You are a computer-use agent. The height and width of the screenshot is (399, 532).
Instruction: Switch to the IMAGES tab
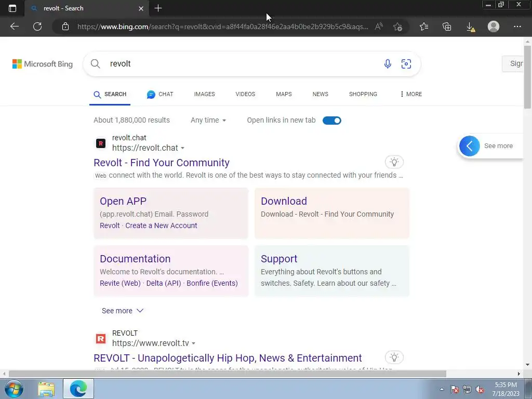[x=204, y=95]
